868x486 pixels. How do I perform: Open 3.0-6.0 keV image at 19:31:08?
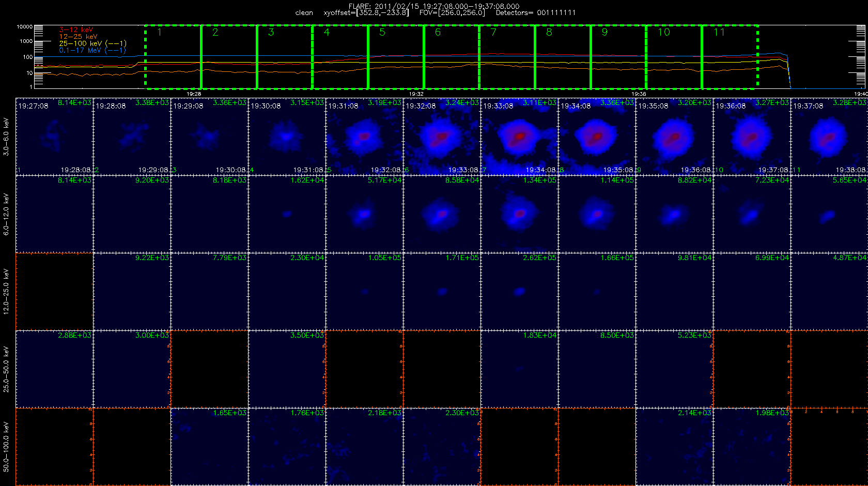[364, 136]
